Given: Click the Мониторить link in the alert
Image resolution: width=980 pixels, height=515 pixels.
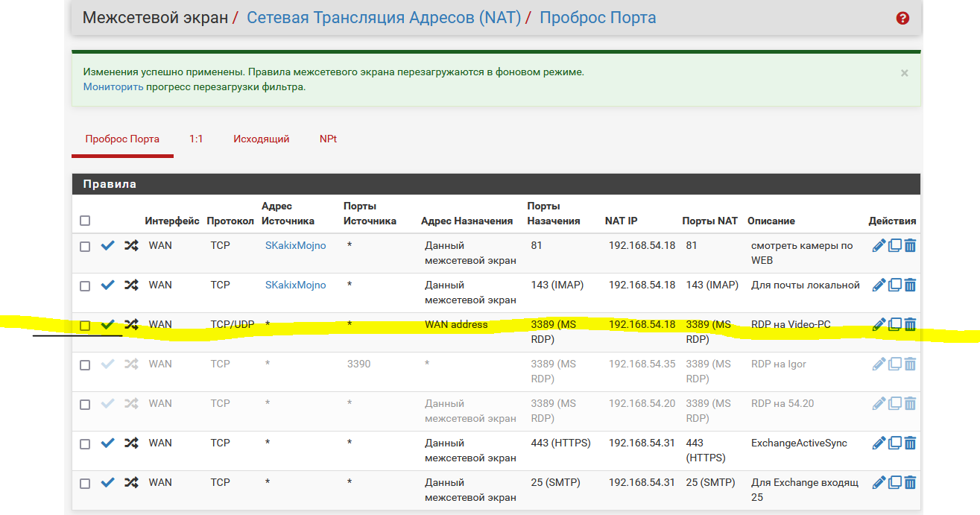Looking at the screenshot, I should point(113,86).
